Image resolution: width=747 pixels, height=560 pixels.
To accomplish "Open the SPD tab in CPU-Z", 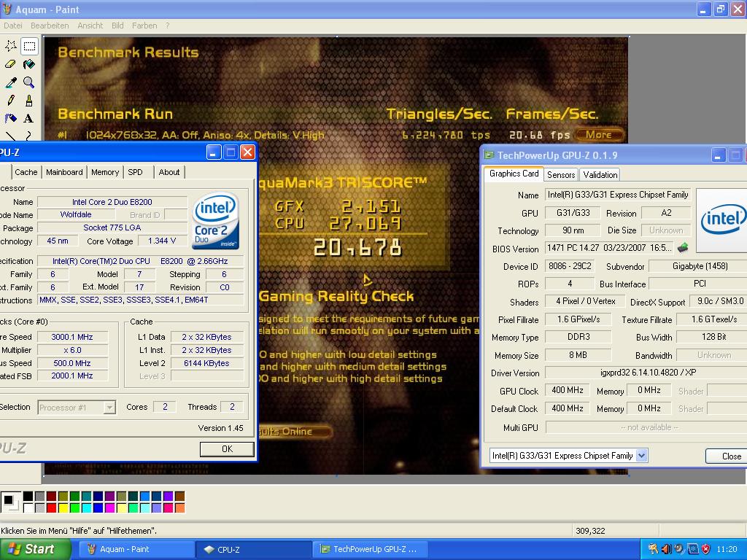I will point(135,172).
